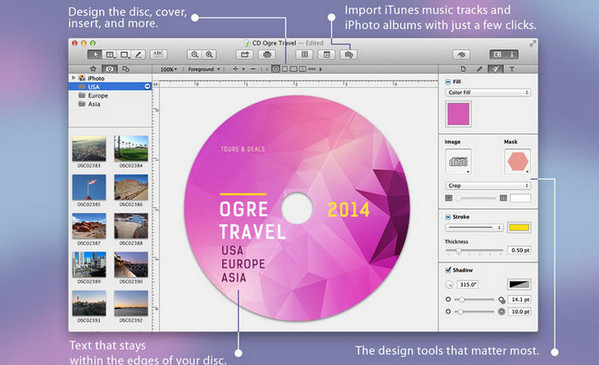Switch to the photos camera source tab

pos(110,69)
